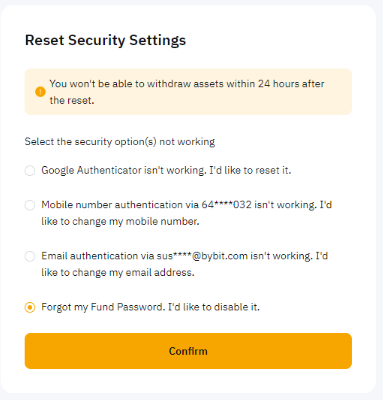This screenshot has width=383, height=400.
Task: Click 'Mobile number authentication via' label text
Action: pos(120,205)
